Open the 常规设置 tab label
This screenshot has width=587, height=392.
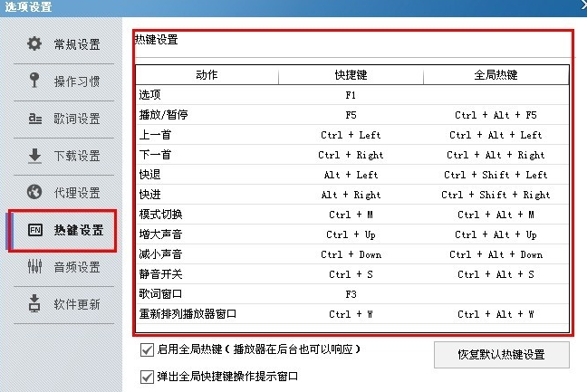(x=77, y=44)
